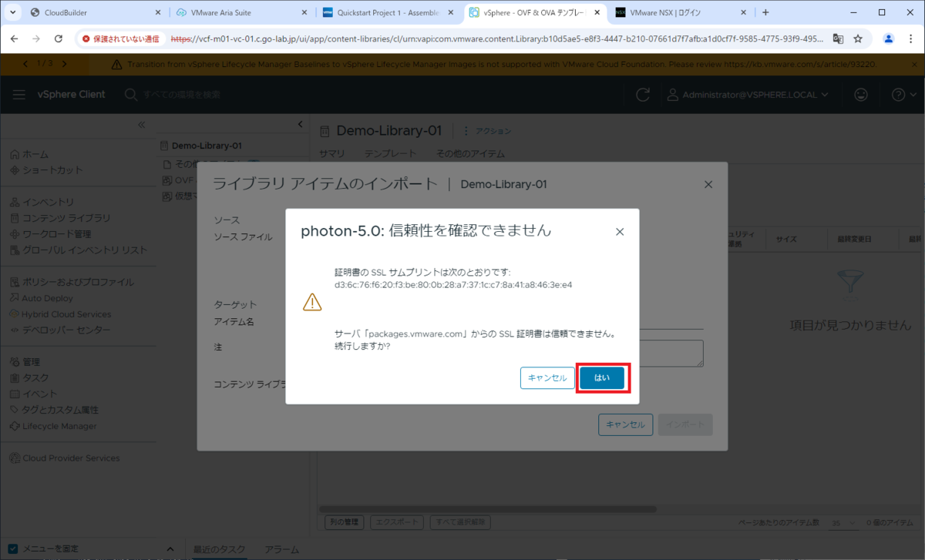Open コンテンツ ライブラリ in the navigation
Screen dimensions: 925x560
[x=66, y=219]
